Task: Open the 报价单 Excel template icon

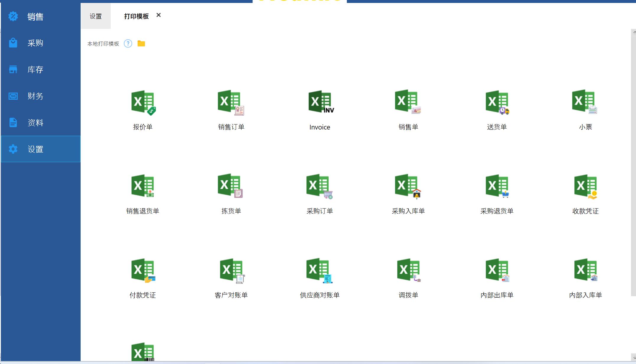Action: pyautogui.click(x=143, y=102)
